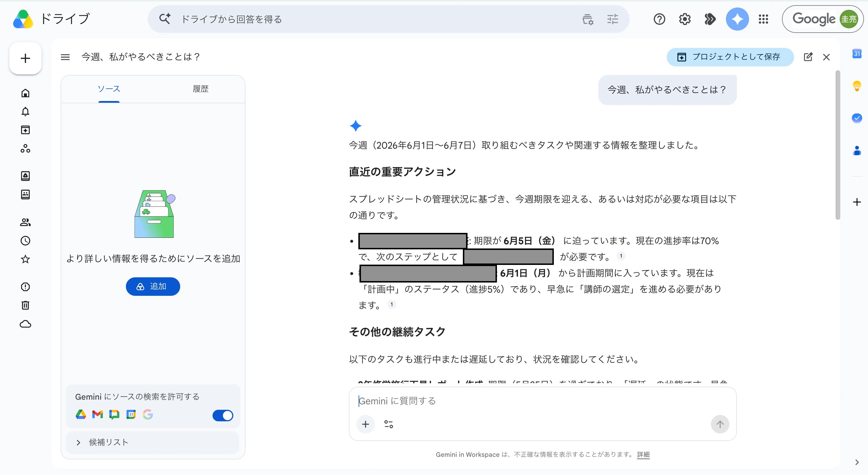This screenshot has width=868, height=475.
Task: Click citation 1 after が必要です
Action: tap(621, 256)
